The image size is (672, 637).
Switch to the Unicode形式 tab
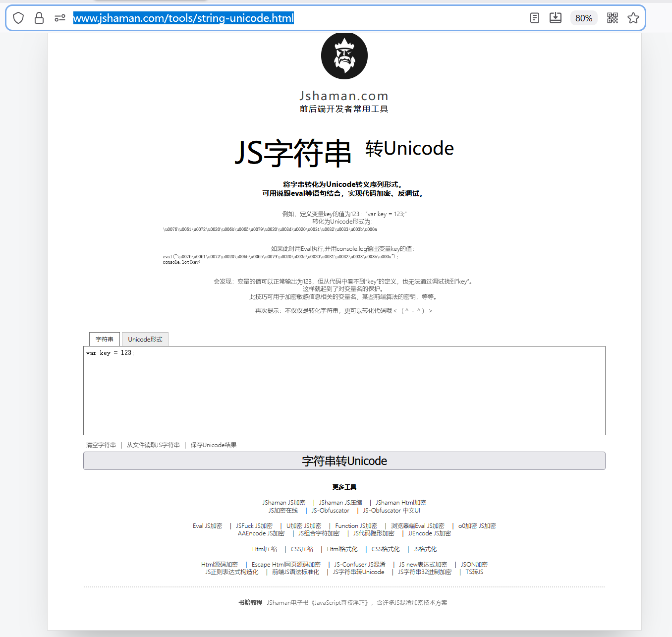click(145, 339)
